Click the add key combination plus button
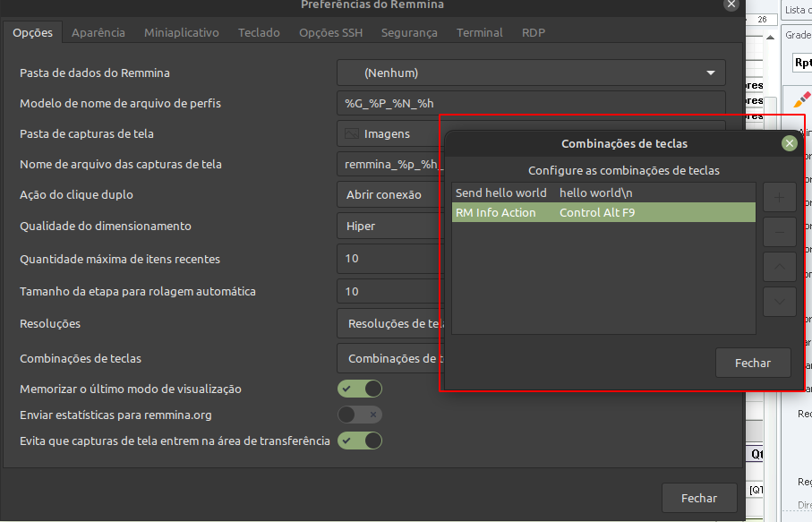 coord(779,198)
